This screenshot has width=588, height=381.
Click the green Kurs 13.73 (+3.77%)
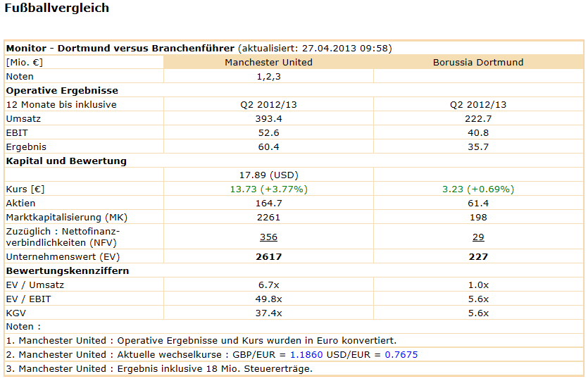(x=268, y=189)
